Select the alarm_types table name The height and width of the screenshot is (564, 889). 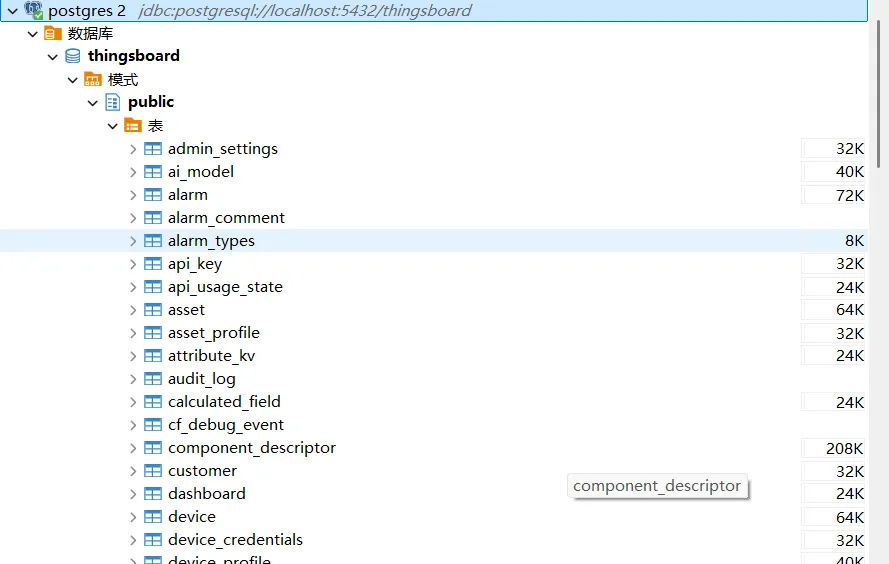coord(211,241)
